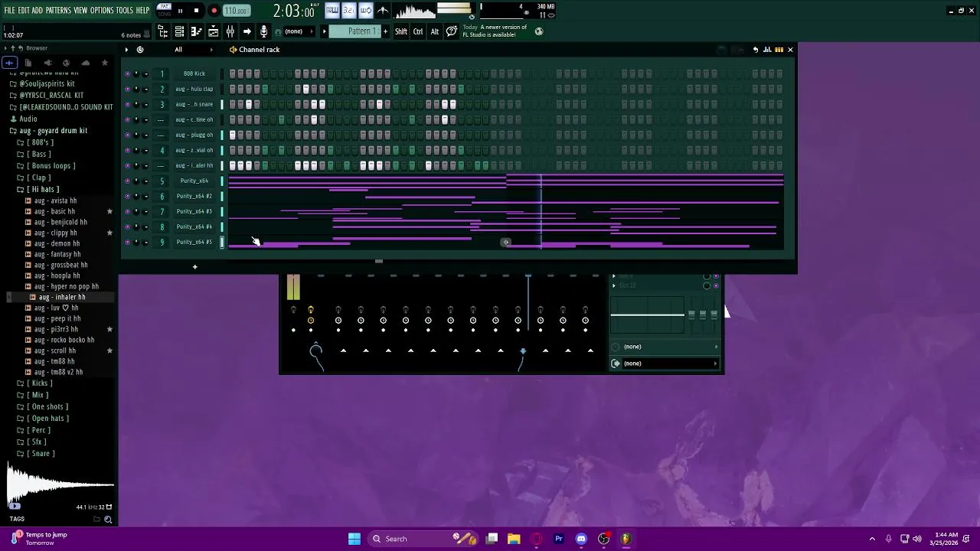
Task: Open Premiere Pro in the taskbar
Action: coord(559,539)
